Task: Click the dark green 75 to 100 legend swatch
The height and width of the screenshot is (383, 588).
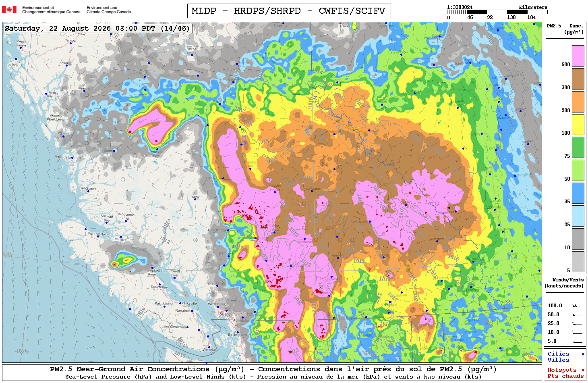Action: pos(578,147)
